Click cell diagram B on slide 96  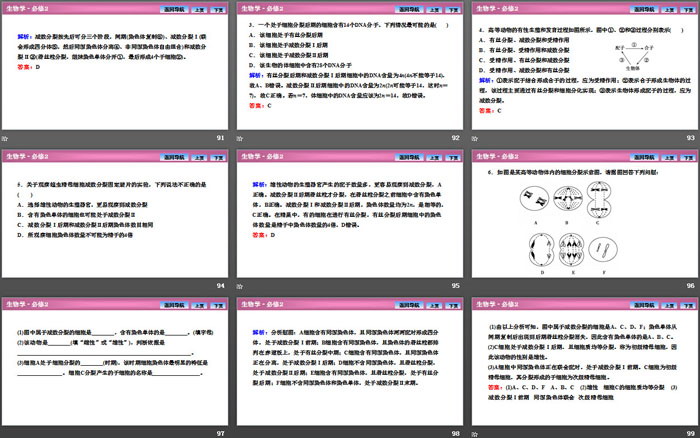coord(568,198)
